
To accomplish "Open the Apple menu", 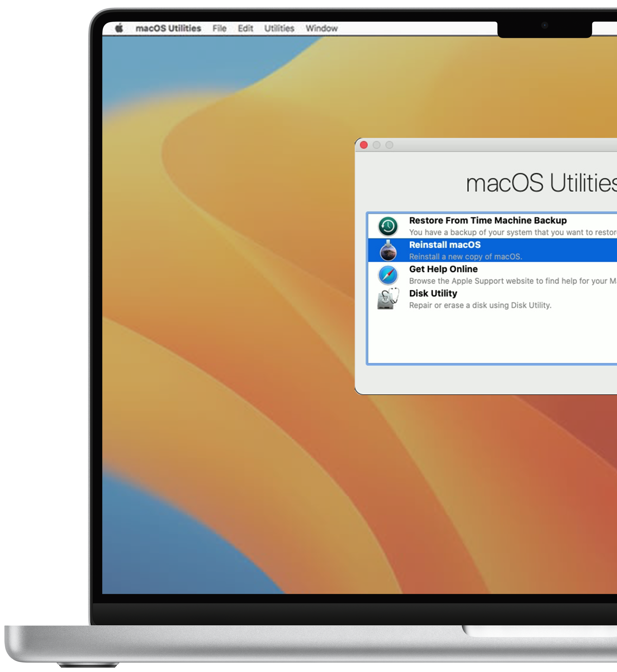I will [x=119, y=28].
